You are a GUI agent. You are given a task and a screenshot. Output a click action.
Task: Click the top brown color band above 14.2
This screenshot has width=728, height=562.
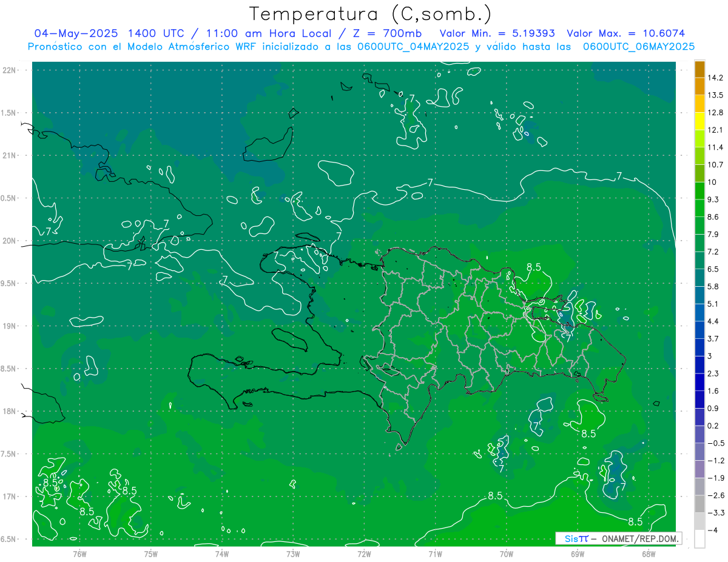click(699, 69)
